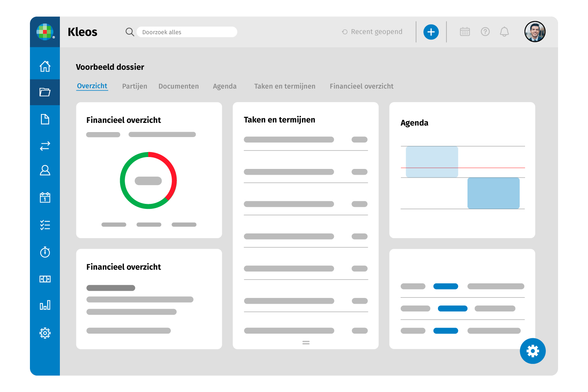Viewport: 588px width, 392px height.
Task: Switch to the Partijen tab
Action: (134, 86)
